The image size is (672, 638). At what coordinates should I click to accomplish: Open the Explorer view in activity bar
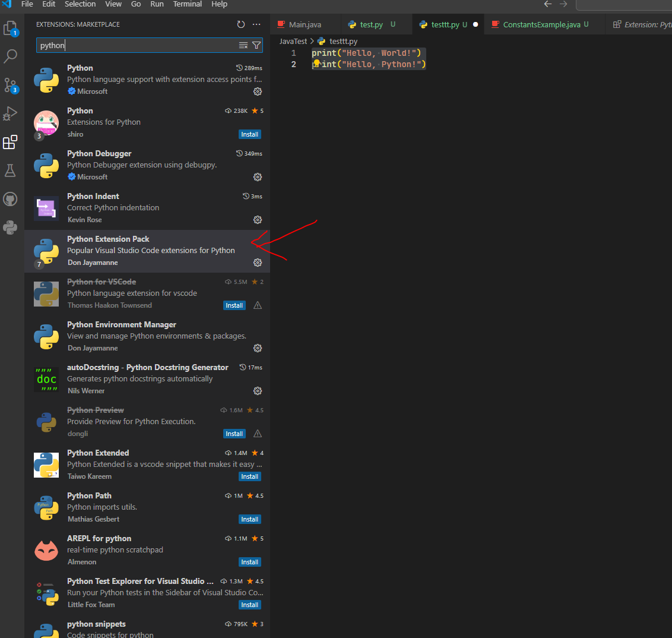10,29
